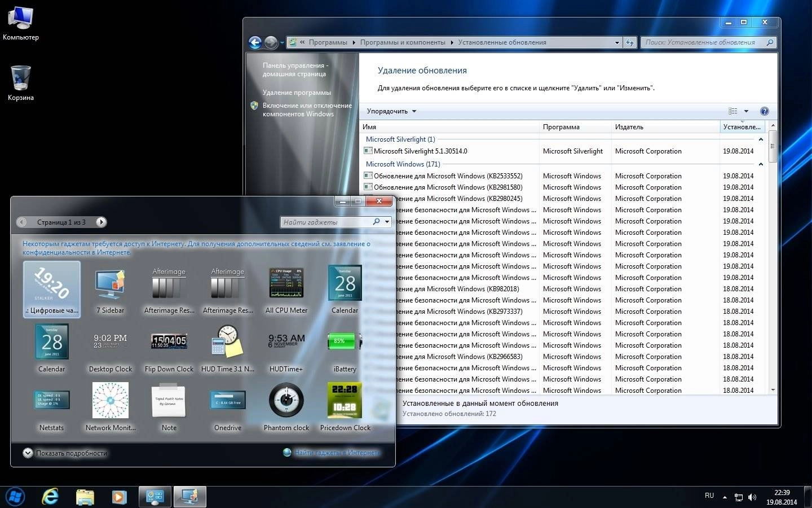Click the scroll down arrow of updates list
Screen dimensions: 812x508
pos(773,390)
